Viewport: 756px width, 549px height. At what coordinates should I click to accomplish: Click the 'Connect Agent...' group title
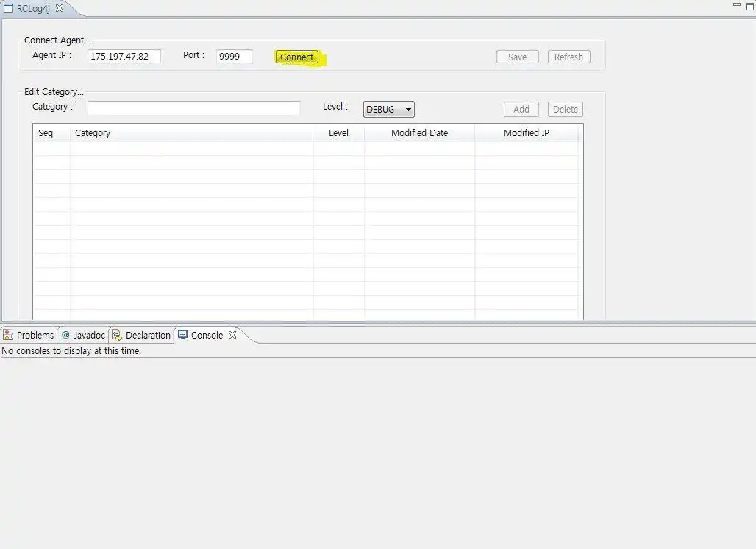tap(57, 40)
